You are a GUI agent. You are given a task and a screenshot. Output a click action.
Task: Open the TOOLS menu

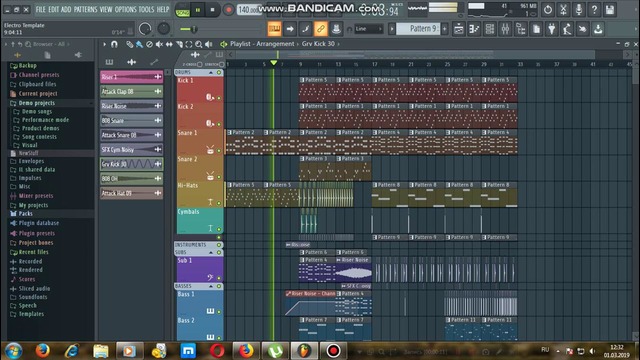[x=147, y=9]
